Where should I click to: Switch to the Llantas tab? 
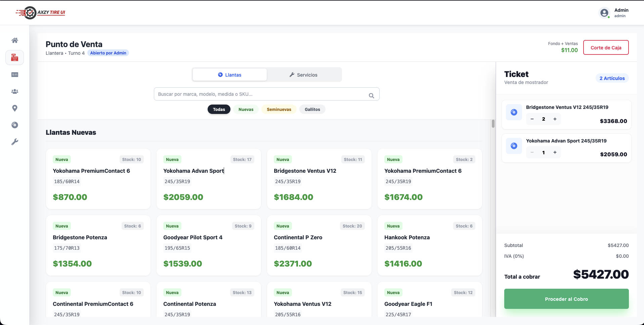(x=230, y=75)
